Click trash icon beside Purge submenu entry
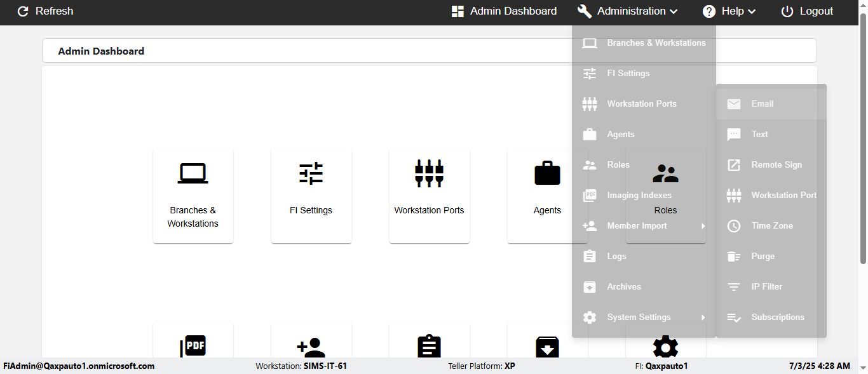The width and height of the screenshot is (868, 374). pos(734,257)
